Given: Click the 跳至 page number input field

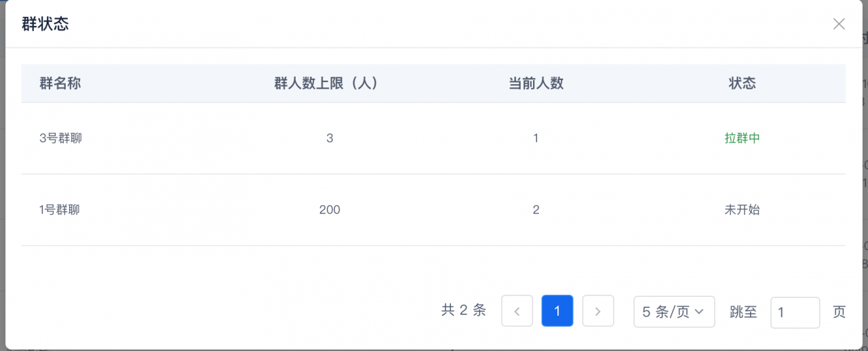Looking at the screenshot, I should tap(795, 312).
